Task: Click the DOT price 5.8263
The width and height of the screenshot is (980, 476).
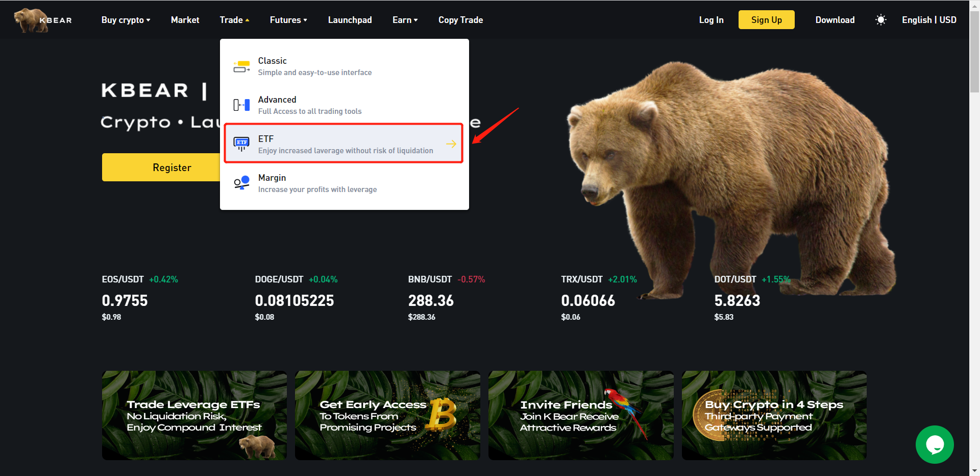Action: 737,300
